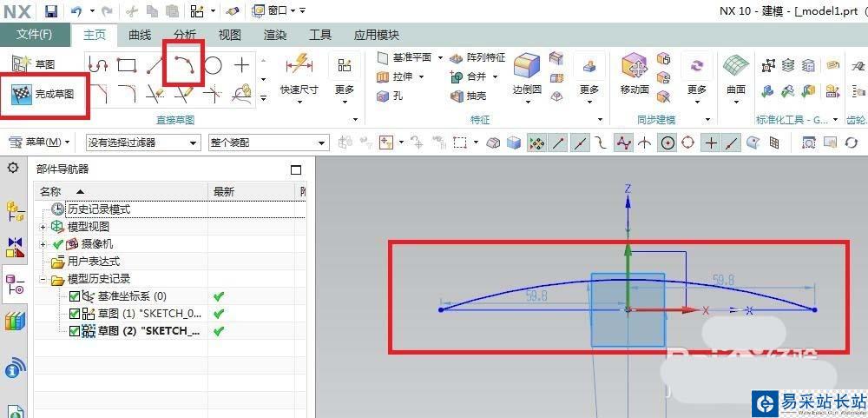Open the Assembly Navigator sidebar tab
Image resolution: width=868 pixels, height=418 pixels.
coord(16,211)
